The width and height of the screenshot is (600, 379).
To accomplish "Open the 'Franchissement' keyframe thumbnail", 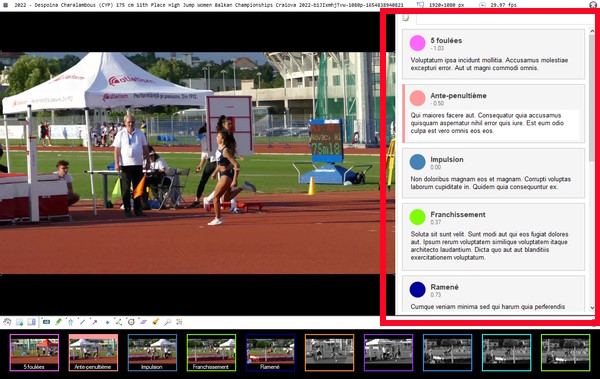I will pyautogui.click(x=211, y=353).
